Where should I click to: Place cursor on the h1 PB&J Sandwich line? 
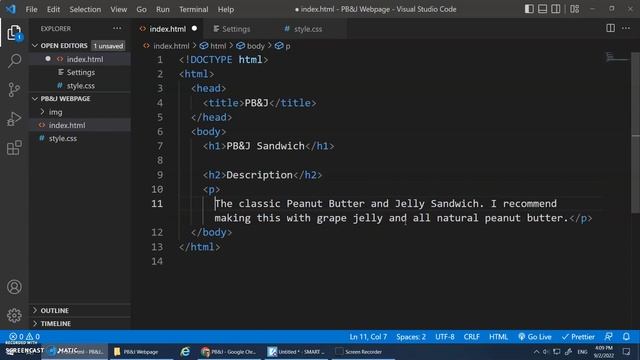[x=269, y=146]
